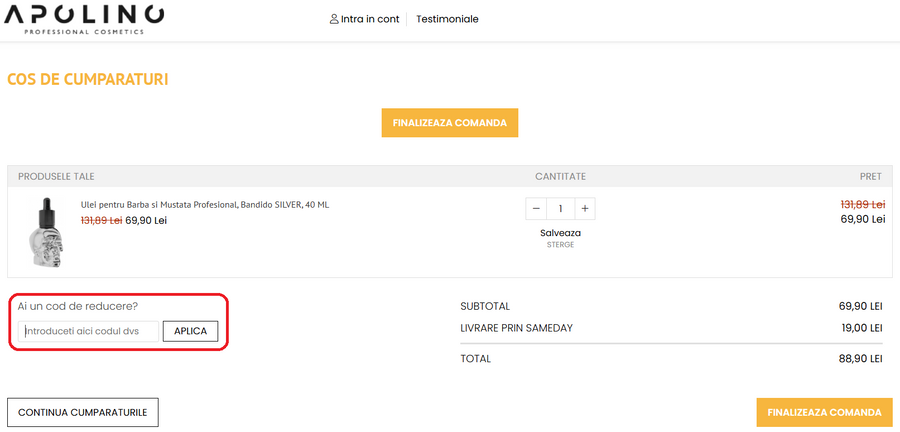The width and height of the screenshot is (900, 432).
Task: Click the 'Ai un cod de reducere?' label
Action: point(78,306)
